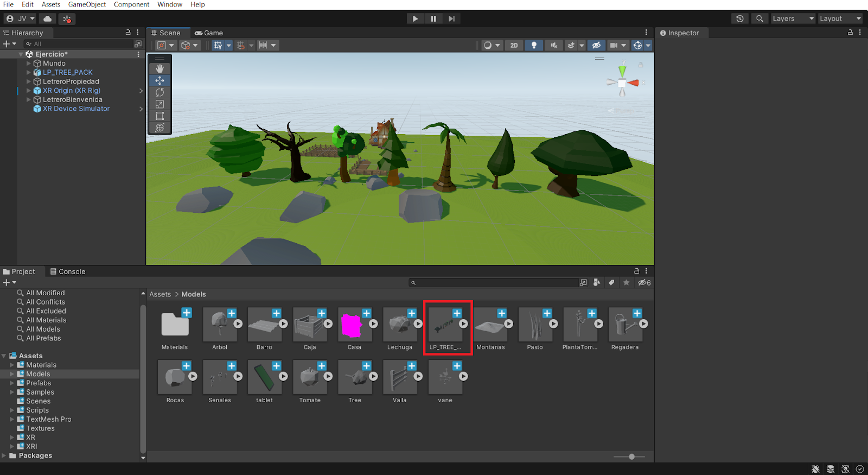
Task: Click the Project search field
Action: 494,282
